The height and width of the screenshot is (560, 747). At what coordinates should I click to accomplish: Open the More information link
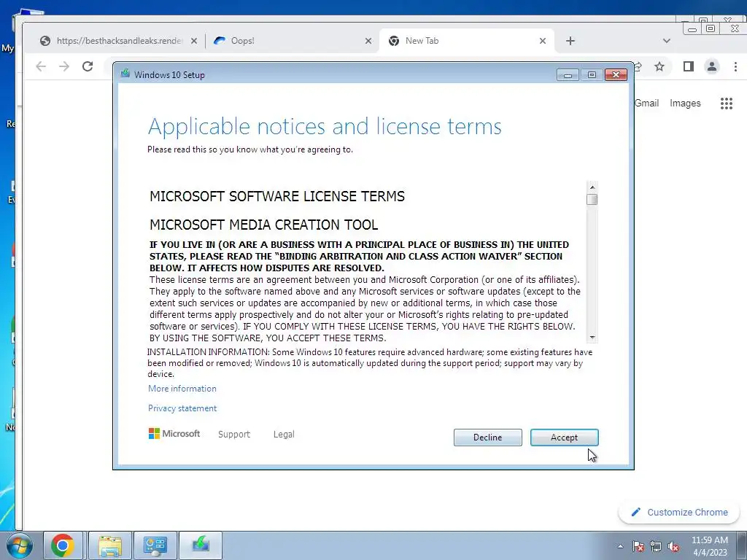[x=182, y=389]
